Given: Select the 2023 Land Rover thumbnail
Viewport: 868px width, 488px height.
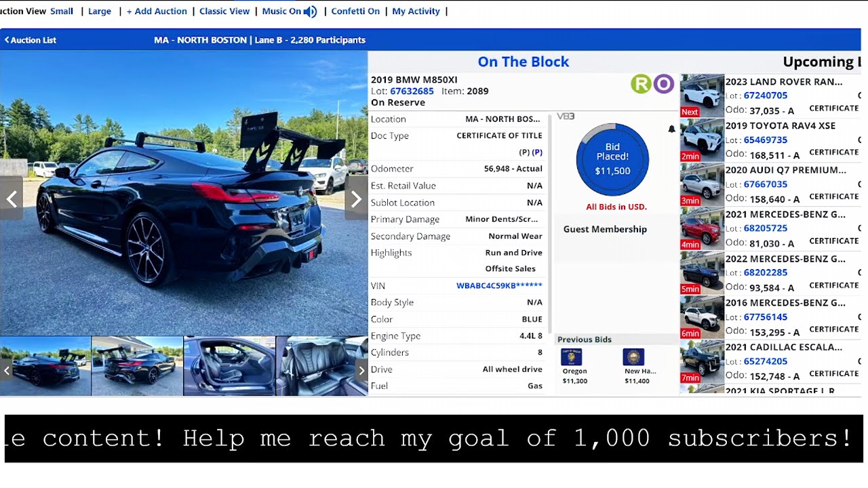Looking at the screenshot, I should [702, 96].
